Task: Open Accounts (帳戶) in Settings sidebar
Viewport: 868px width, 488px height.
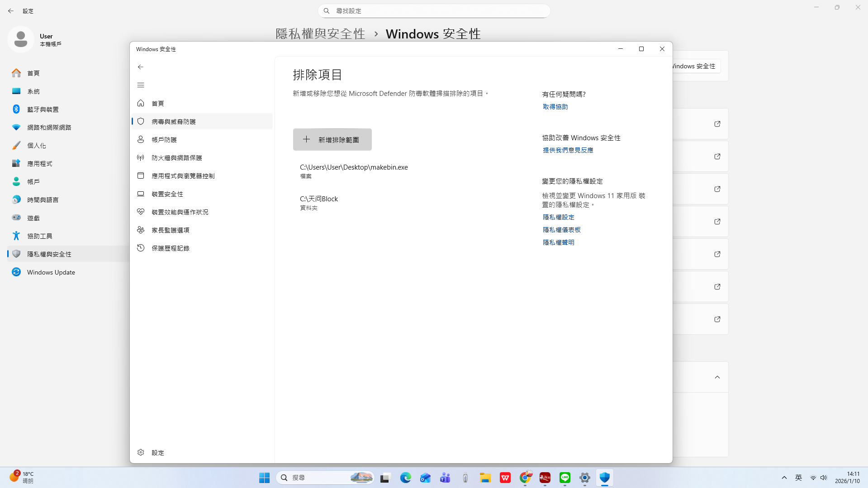Action: pyautogui.click(x=68, y=181)
